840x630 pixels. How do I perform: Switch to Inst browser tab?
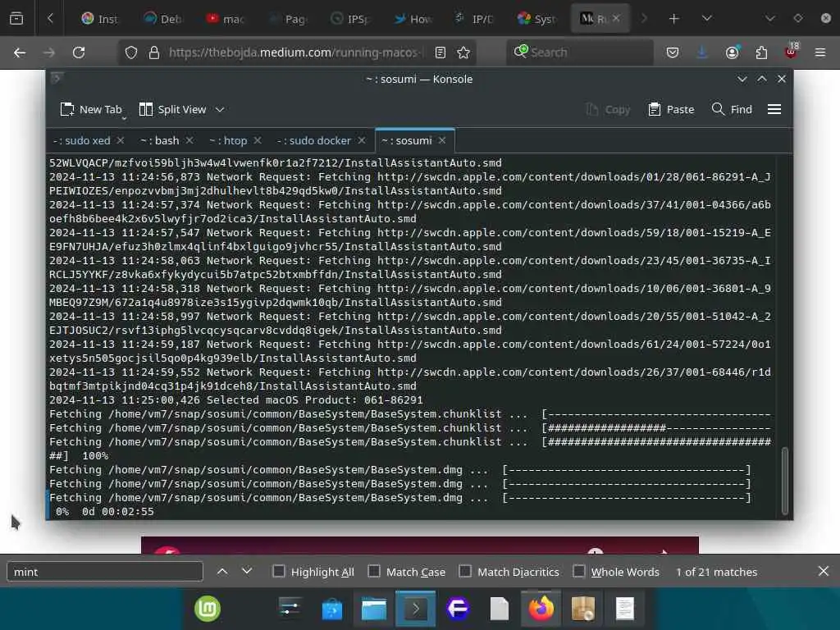coord(99,19)
